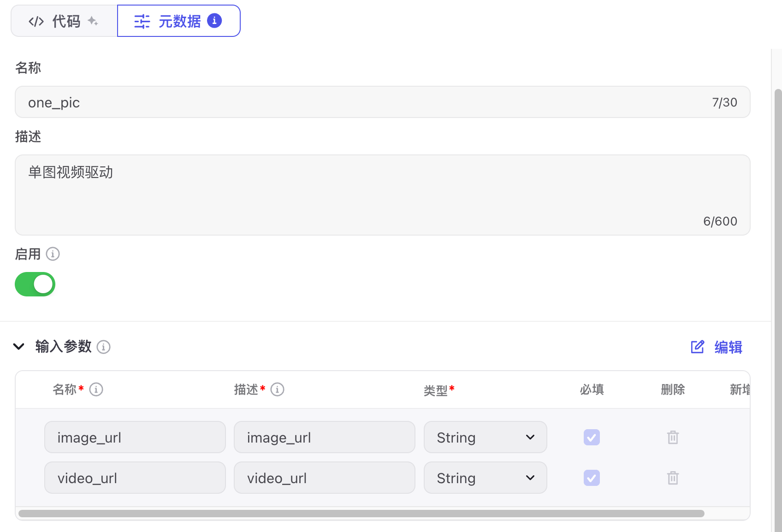Image resolution: width=782 pixels, height=532 pixels.
Task: Click info icon in 名称 column header
Action: [96, 390]
